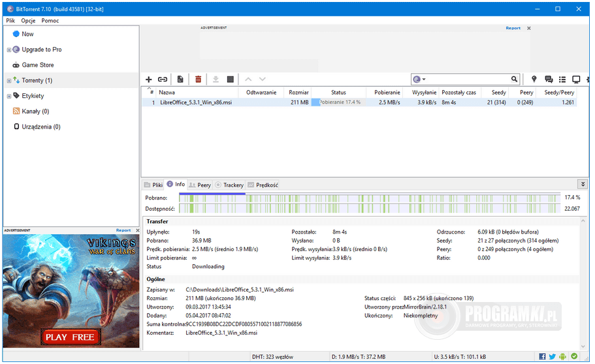The image size is (595, 364).
Task: Switch to the Peery tab
Action: (x=200, y=185)
